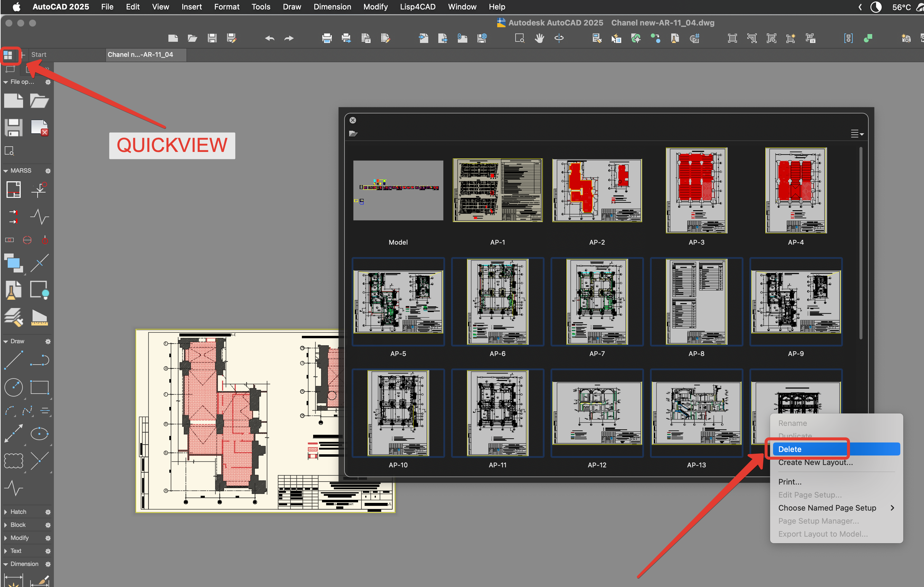Select the Revision Cloud tool in Draw panel
Screen dimensions: 924x587
click(13, 461)
